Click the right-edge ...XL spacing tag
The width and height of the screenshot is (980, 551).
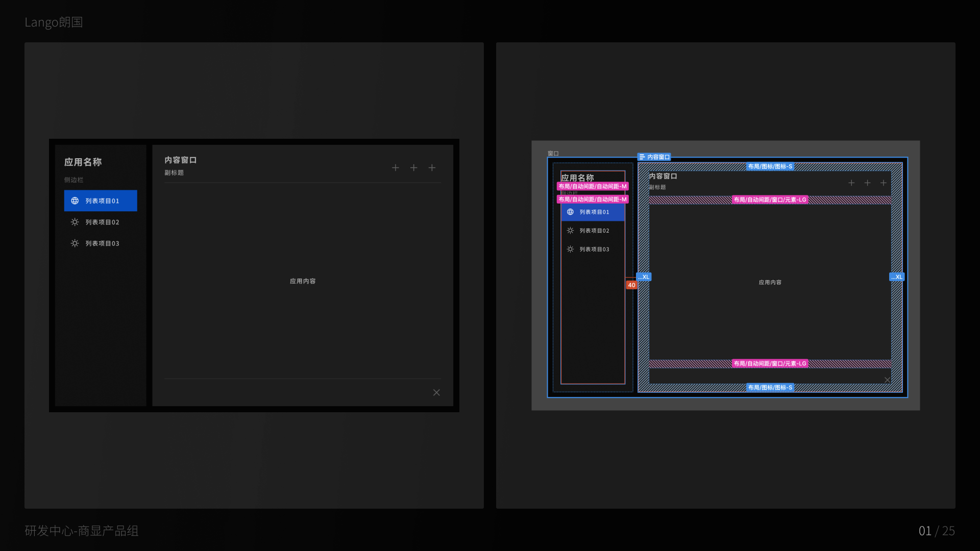click(x=896, y=277)
